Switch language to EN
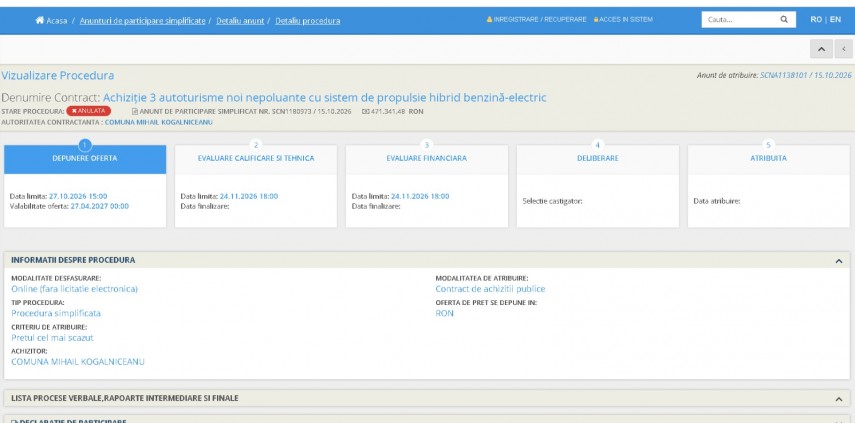Screen dimensions: 855x423 pos(835,20)
